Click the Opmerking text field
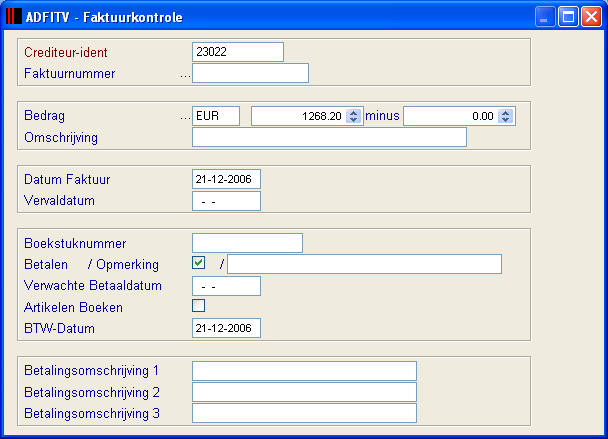Image resolution: width=608 pixels, height=439 pixels. point(364,264)
